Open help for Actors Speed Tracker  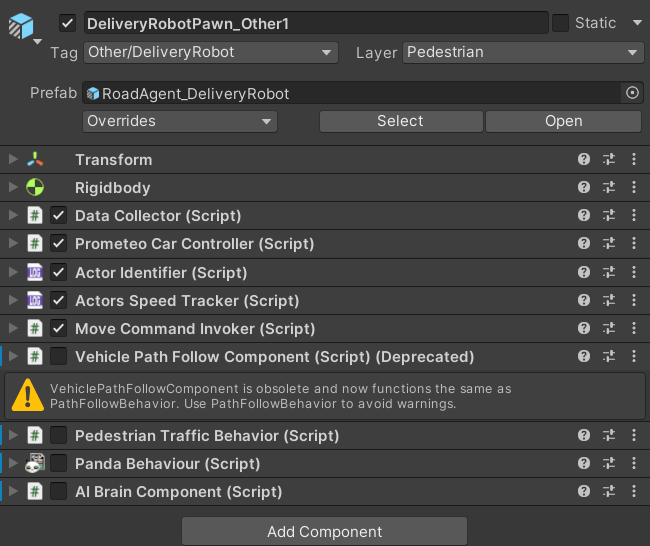(584, 300)
